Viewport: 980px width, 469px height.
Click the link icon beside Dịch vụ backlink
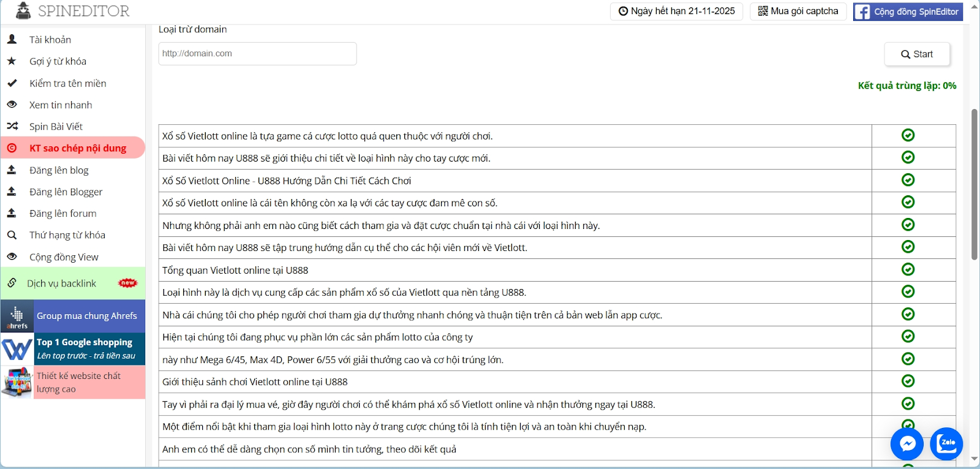12,283
